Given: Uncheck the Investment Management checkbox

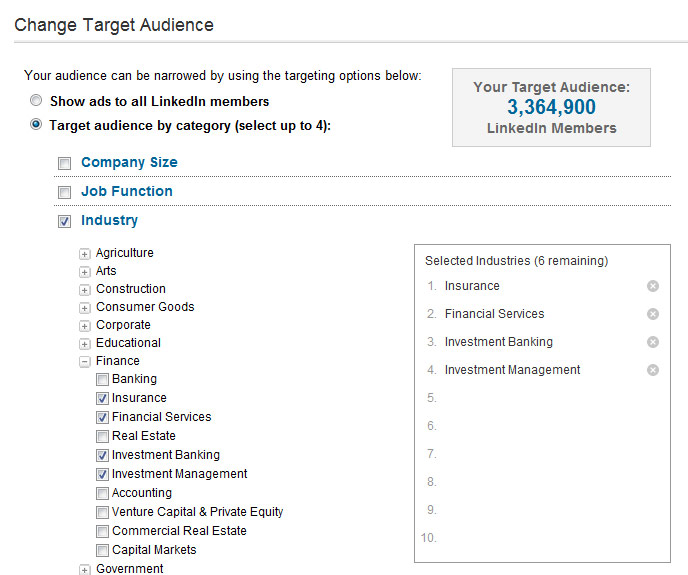Looking at the screenshot, I should pos(102,474).
